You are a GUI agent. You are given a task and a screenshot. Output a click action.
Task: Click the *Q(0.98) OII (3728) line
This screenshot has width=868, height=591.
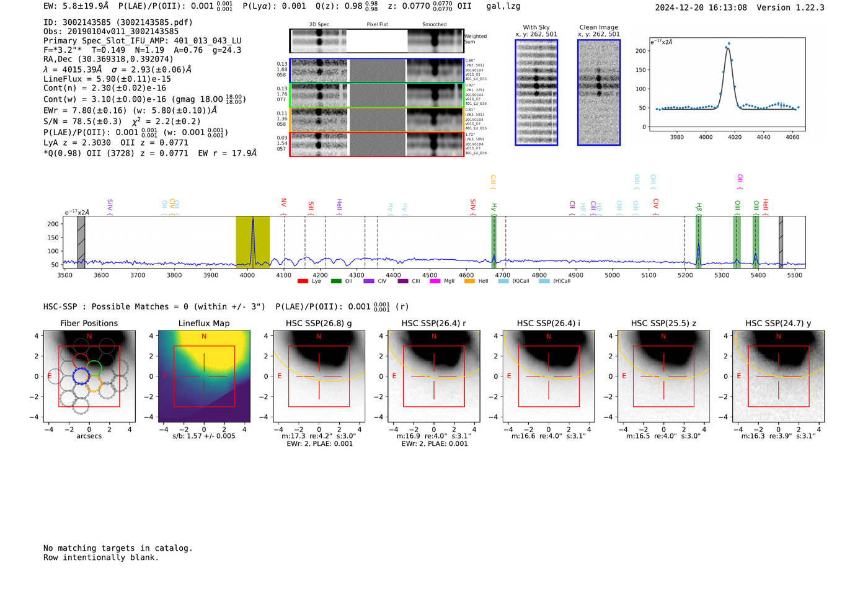coord(150,153)
